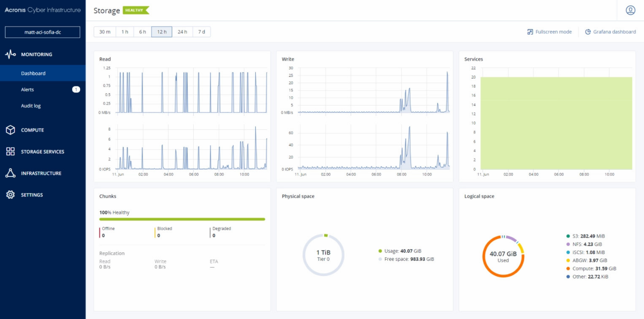Screen dimensions: 644x319
Task: Click the Compute cube icon
Action: pos(10,130)
